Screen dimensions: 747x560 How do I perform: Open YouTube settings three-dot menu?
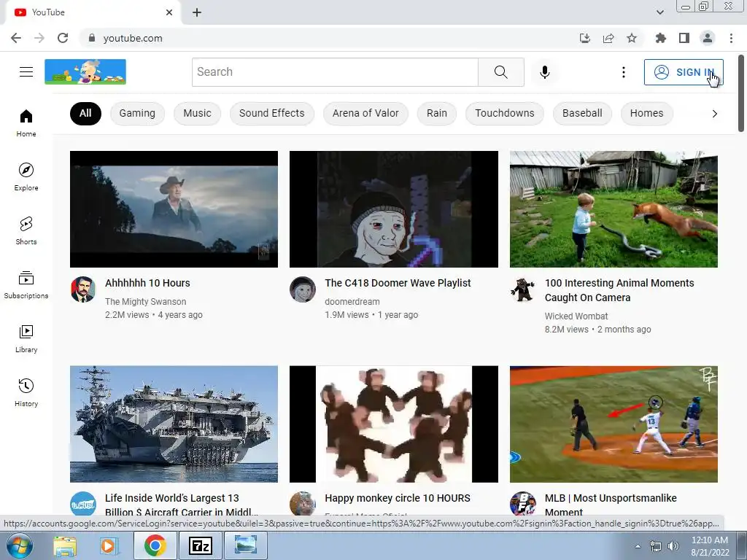(623, 72)
